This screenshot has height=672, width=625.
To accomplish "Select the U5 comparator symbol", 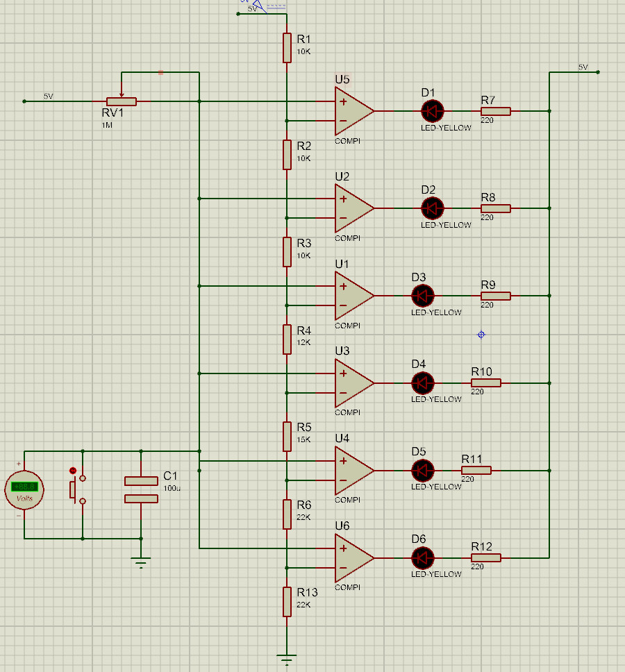I will point(353,111).
